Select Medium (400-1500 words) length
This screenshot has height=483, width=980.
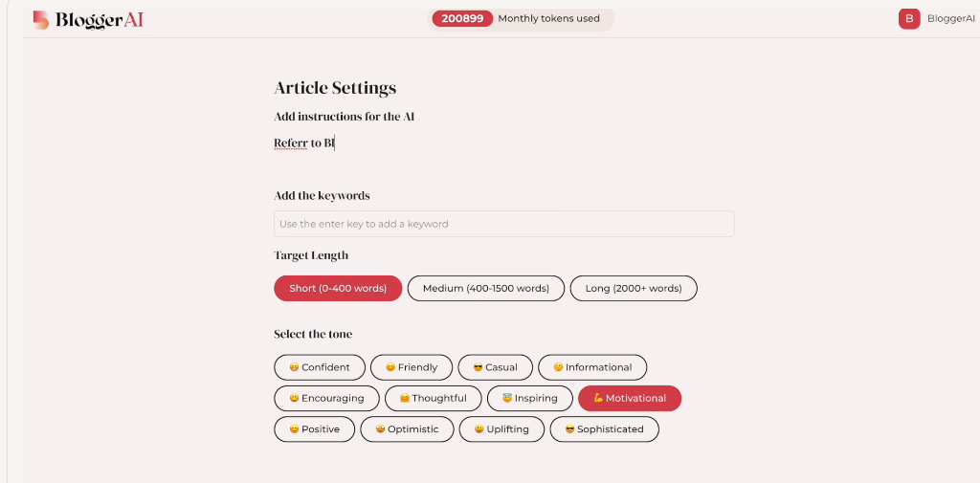click(x=485, y=288)
